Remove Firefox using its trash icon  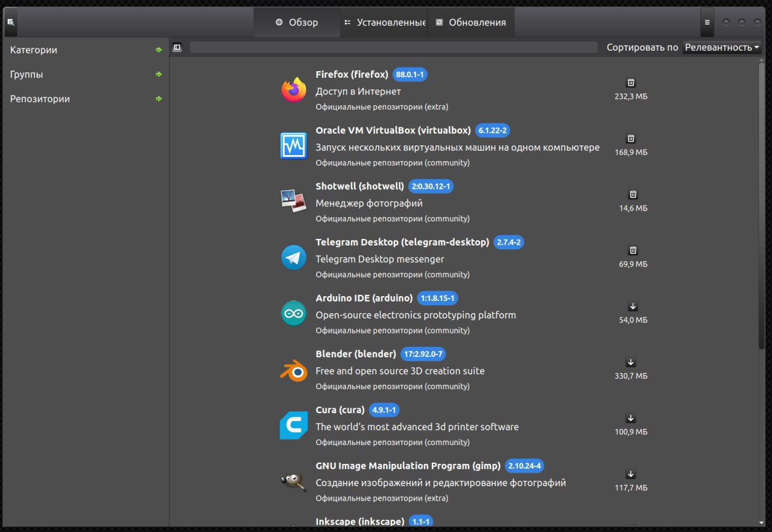(x=631, y=83)
